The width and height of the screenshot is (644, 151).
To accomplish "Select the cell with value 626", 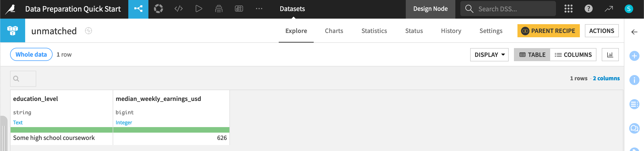I will click(x=171, y=138).
